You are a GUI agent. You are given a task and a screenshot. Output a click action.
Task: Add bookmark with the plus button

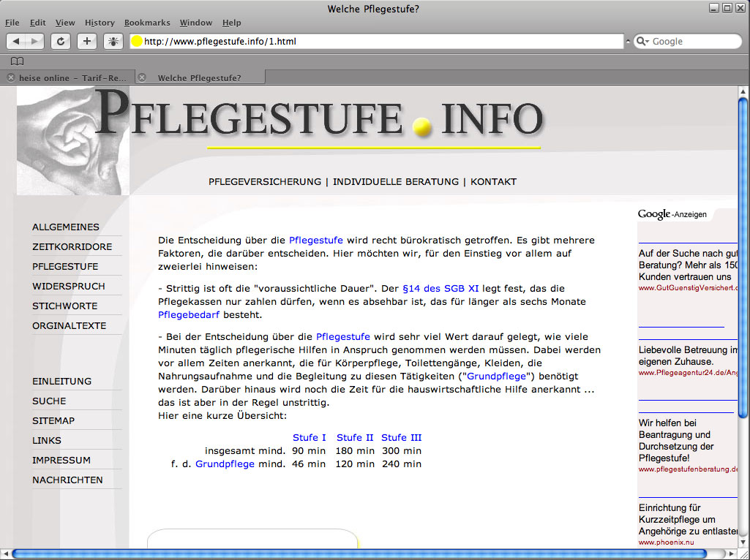click(x=86, y=42)
